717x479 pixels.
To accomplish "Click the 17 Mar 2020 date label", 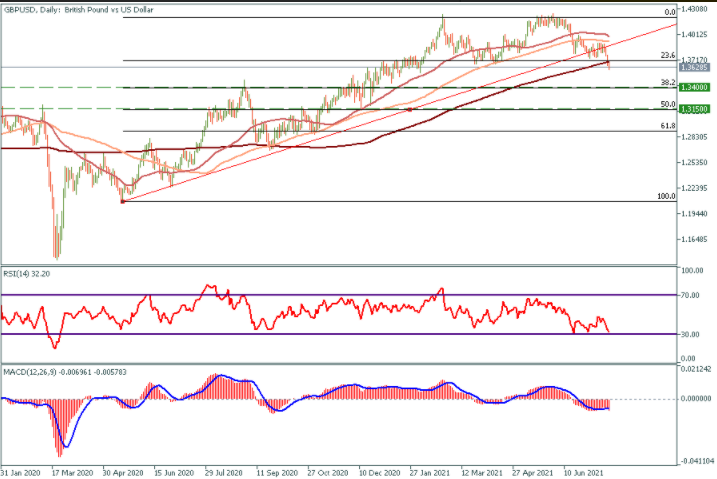I will click(x=72, y=473).
